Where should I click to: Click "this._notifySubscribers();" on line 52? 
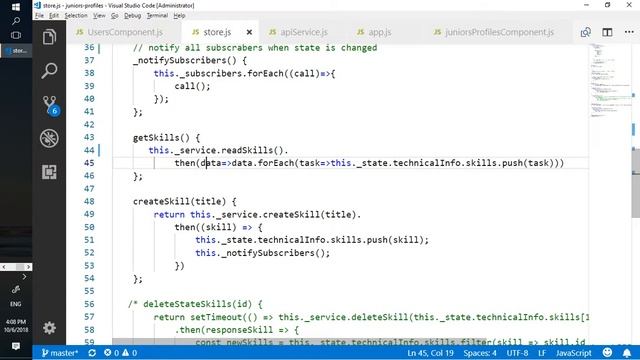[x=262, y=253]
